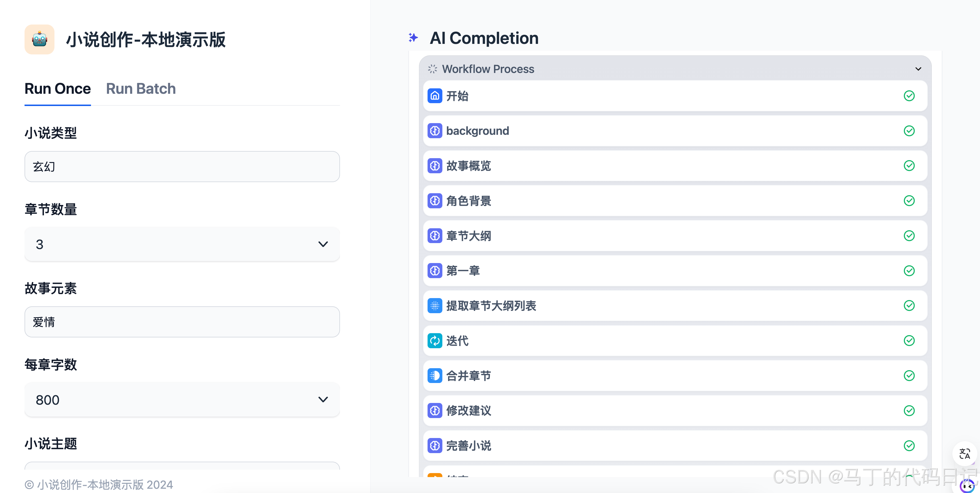Screen dimensions: 980x493
Task: Open the 修改建议 workflow step
Action: click(675, 411)
